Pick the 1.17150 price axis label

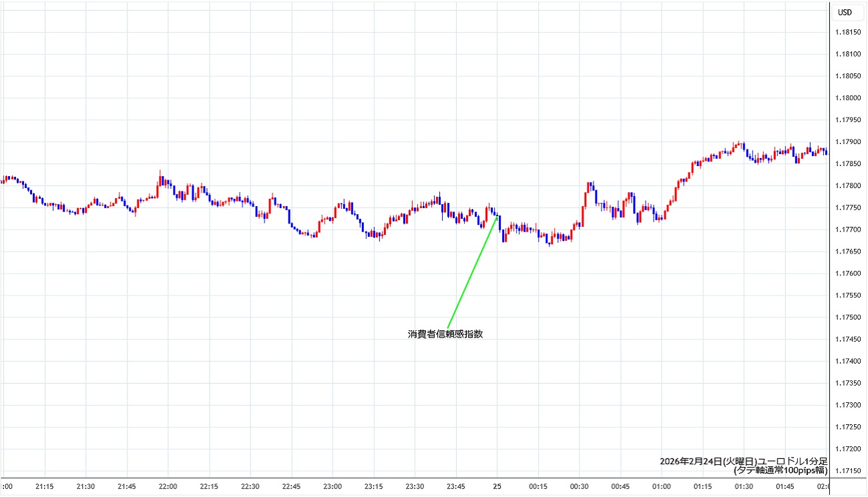[x=847, y=470]
